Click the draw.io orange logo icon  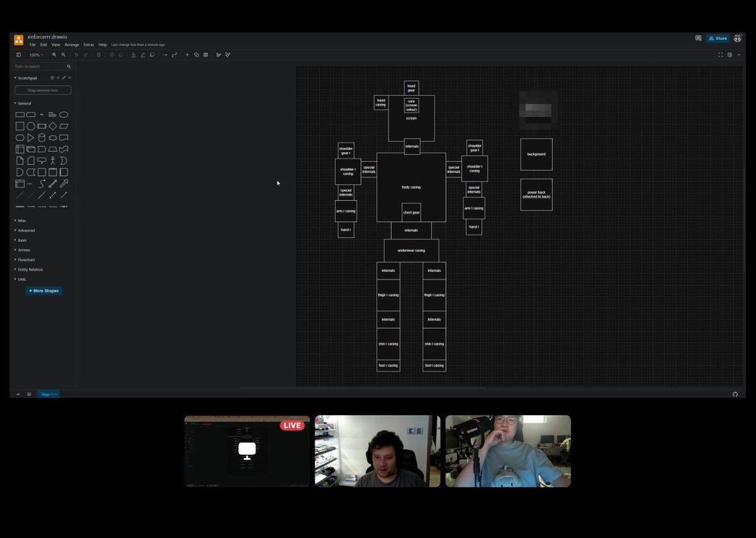click(x=19, y=40)
